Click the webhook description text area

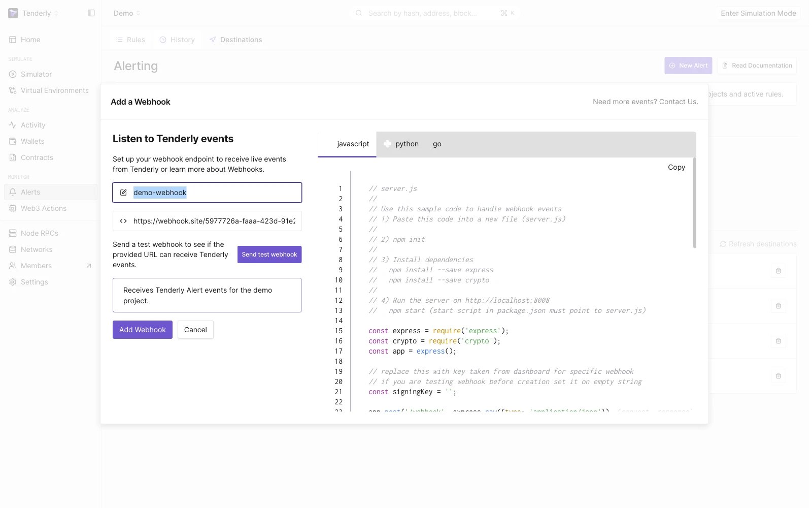[207, 295]
